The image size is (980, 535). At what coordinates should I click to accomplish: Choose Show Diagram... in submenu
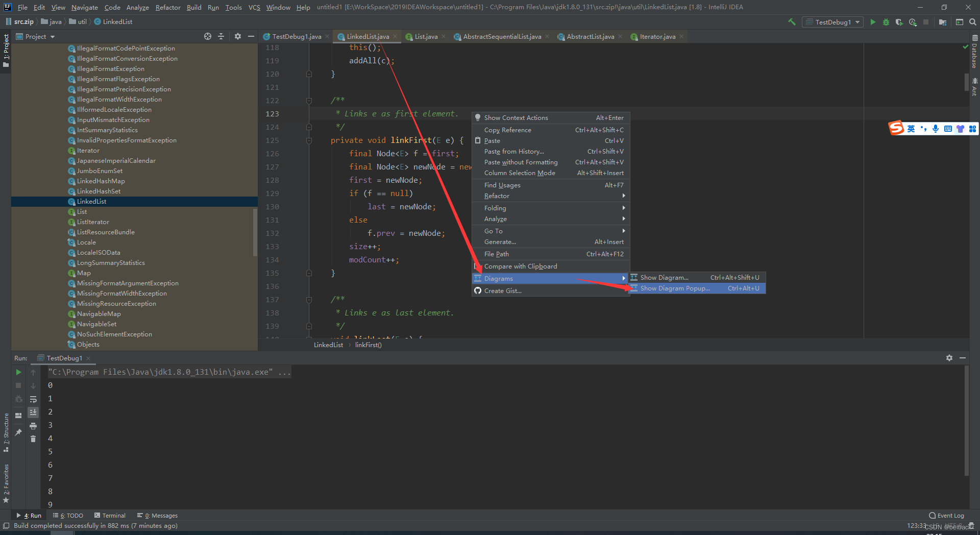click(697, 278)
